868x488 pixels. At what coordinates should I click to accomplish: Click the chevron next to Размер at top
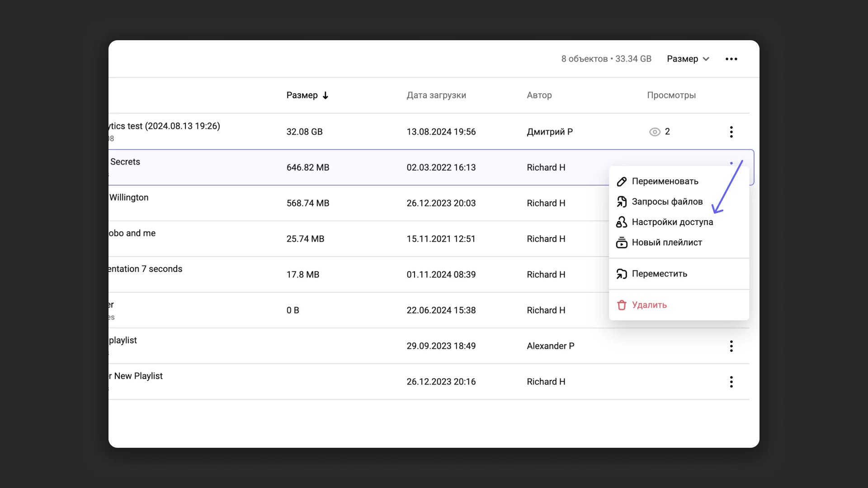click(706, 59)
